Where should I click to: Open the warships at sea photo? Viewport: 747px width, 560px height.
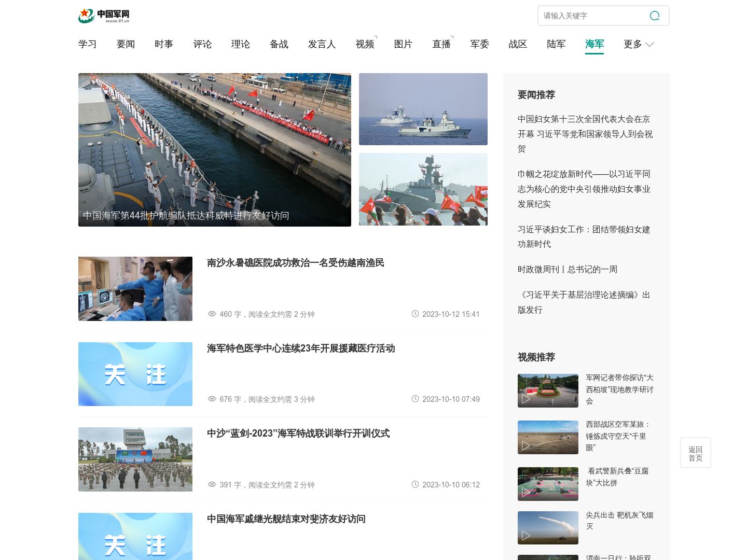[423, 109]
